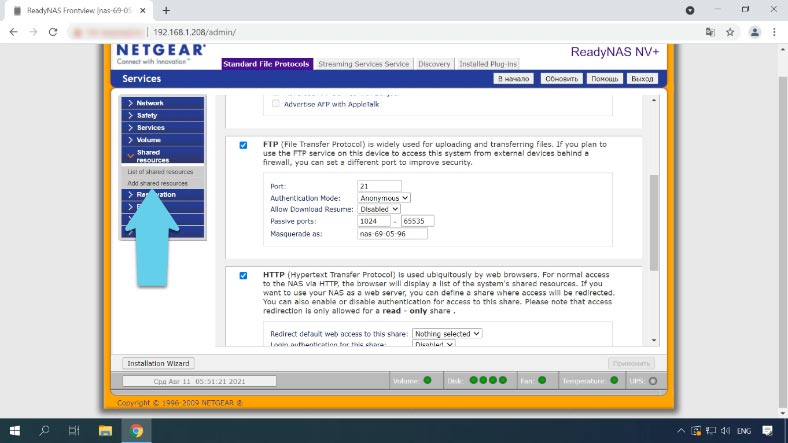
Task: Open the Authentication Mode dropdown
Action: tap(383, 198)
